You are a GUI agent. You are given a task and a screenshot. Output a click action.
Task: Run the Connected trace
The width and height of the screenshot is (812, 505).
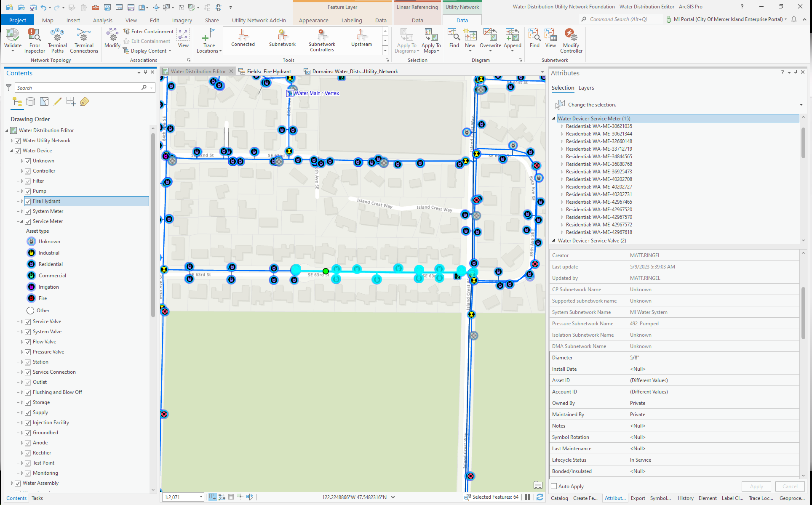[243, 40]
